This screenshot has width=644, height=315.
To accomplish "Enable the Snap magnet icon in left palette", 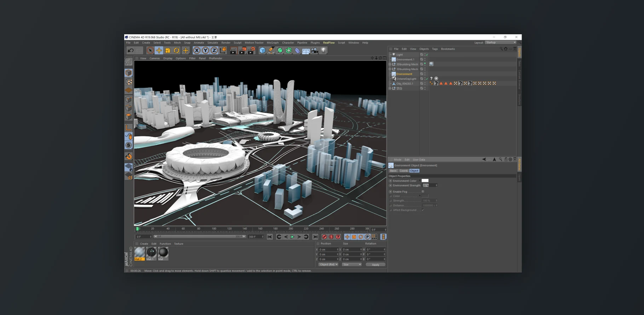I will tap(128, 156).
